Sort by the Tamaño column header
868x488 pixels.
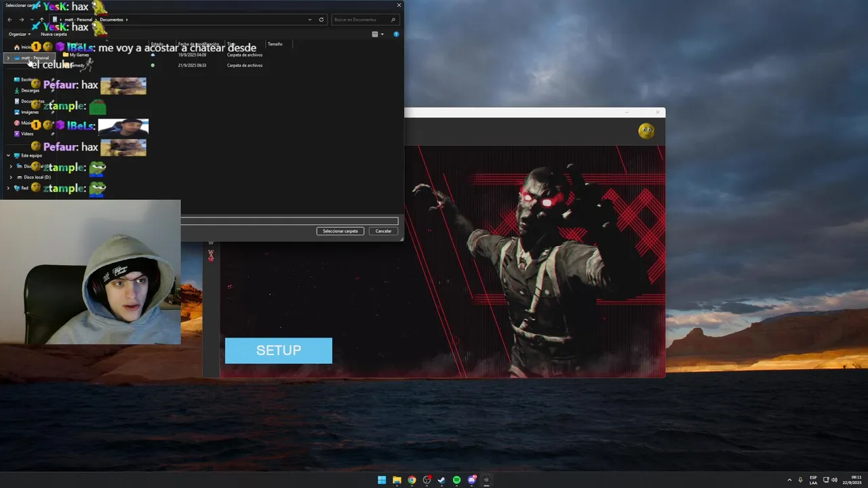(x=275, y=44)
